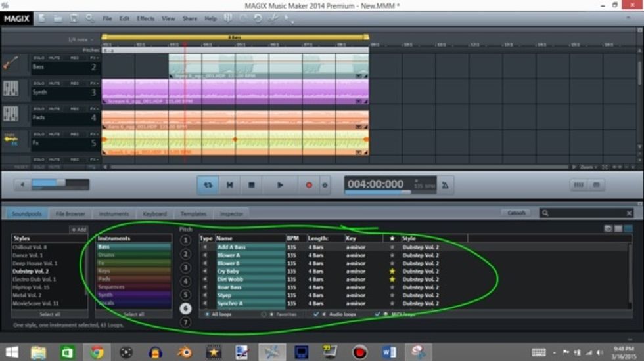The height and width of the screenshot is (361, 644).
Task: Toggle loop playback mode in the transport
Action: pyautogui.click(x=208, y=185)
